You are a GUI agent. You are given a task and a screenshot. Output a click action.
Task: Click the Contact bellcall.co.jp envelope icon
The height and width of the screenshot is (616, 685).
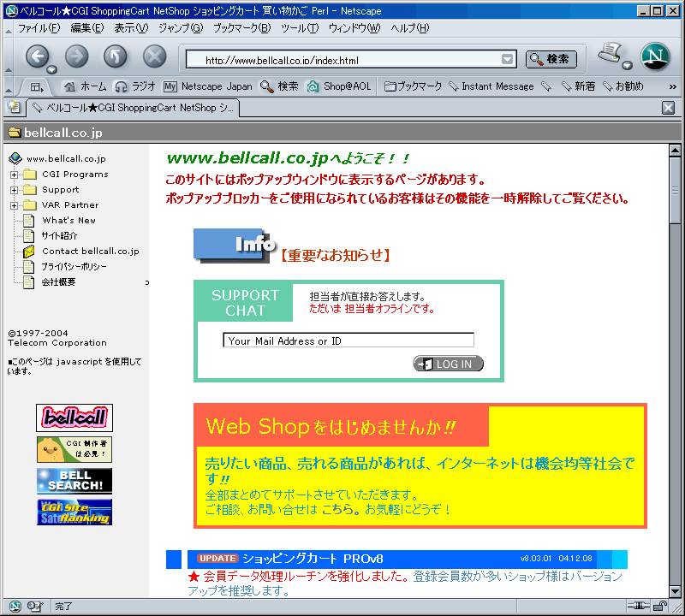click(29, 251)
